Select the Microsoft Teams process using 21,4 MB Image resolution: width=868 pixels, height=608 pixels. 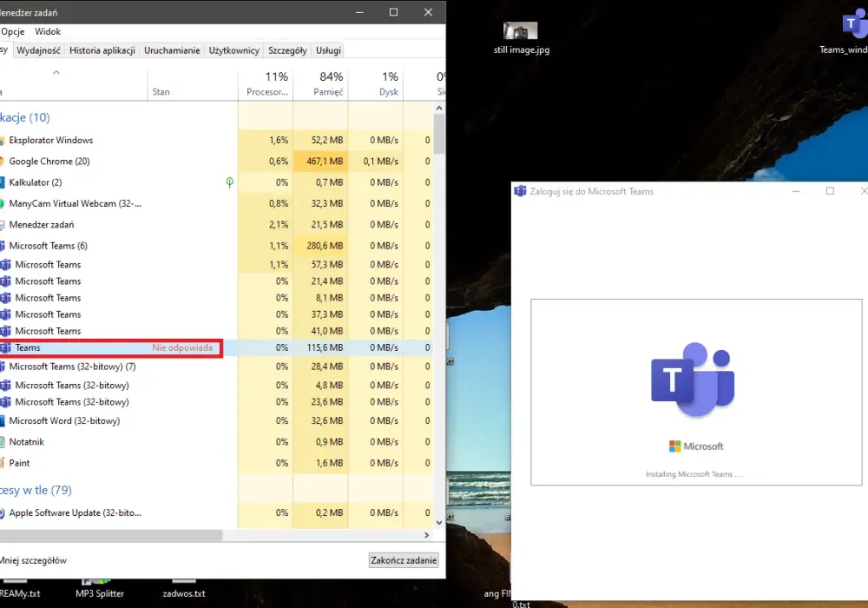click(216, 281)
